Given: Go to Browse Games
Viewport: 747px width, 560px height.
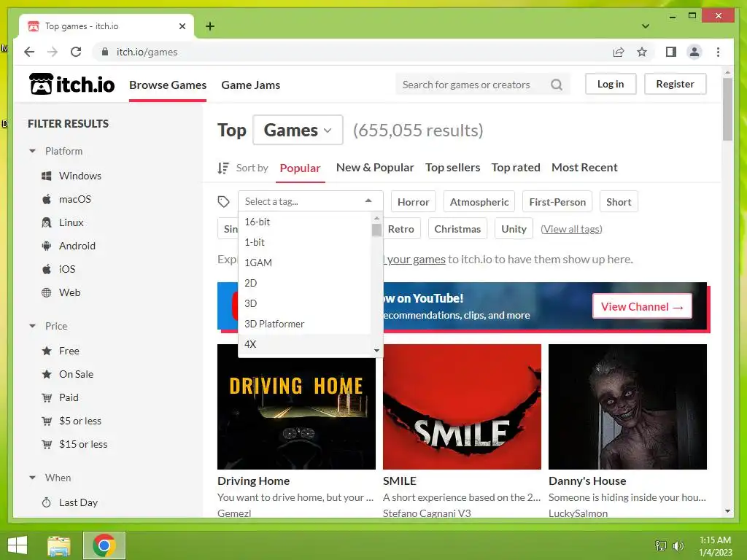Looking at the screenshot, I should [x=168, y=85].
